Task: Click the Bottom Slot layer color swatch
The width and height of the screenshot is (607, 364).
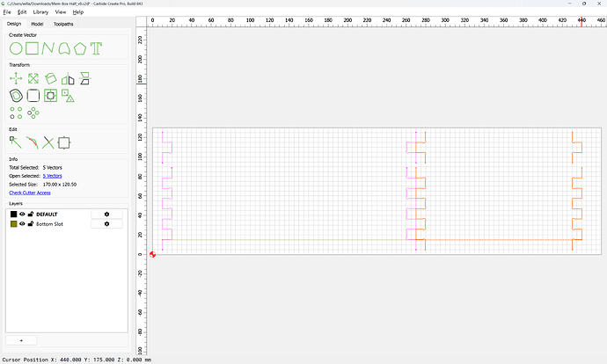Action: coord(13,224)
